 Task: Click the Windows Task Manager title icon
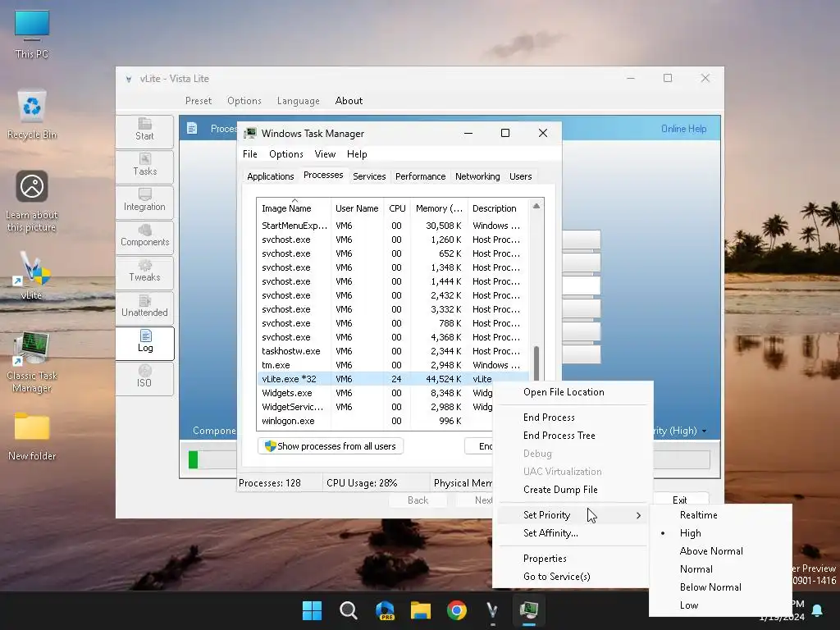[250, 134]
